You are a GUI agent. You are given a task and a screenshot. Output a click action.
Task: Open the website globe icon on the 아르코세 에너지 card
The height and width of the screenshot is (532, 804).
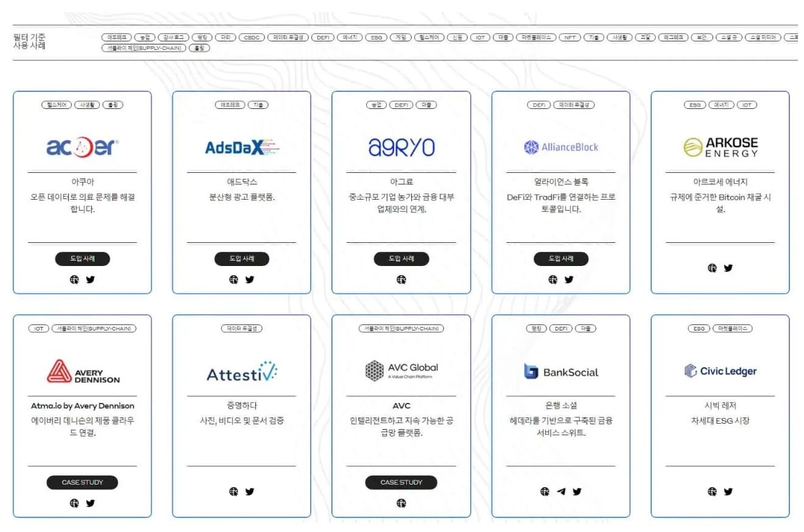click(x=713, y=268)
